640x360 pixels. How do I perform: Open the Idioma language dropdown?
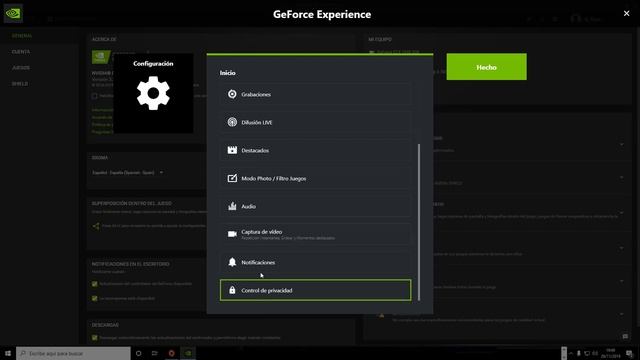click(x=128, y=173)
